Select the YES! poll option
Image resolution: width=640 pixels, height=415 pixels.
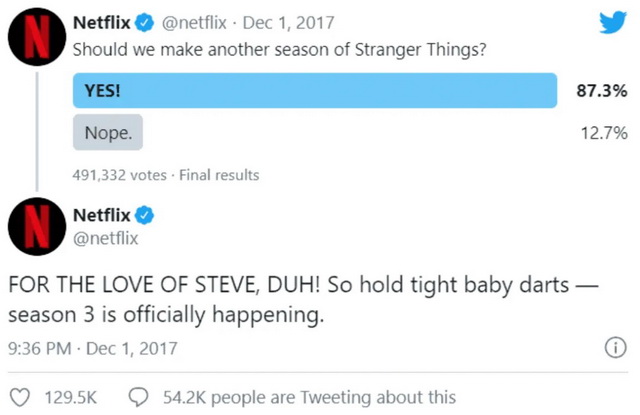314,91
